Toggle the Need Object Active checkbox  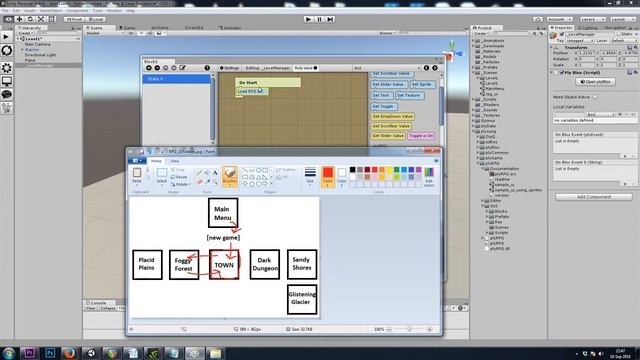(x=595, y=97)
